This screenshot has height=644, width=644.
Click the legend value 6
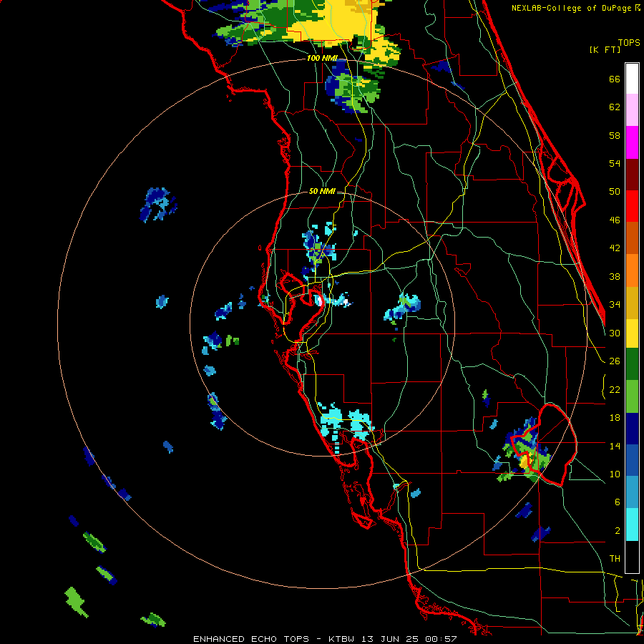click(617, 502)
